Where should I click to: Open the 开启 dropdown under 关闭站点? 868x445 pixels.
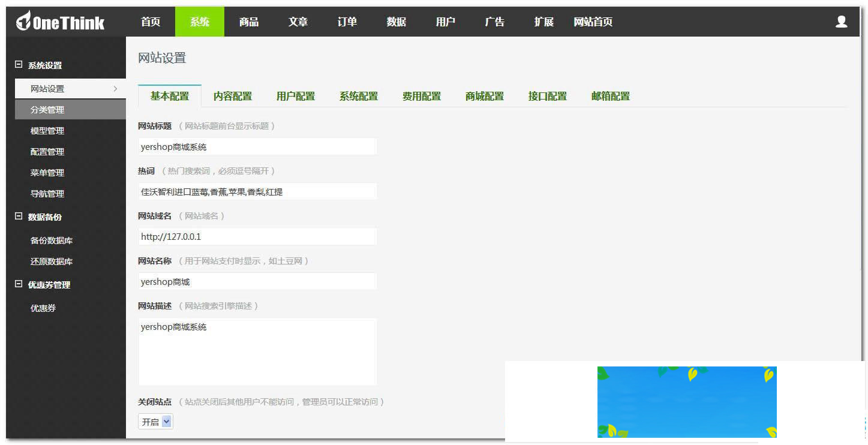click(155, 422)
